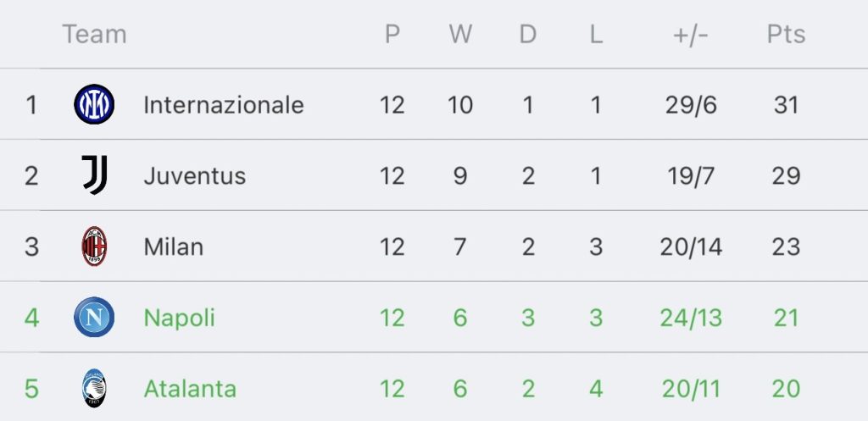The height and width of the screenshot is (421, 868).
Task: Select the Milan team name
Action: coord(174,247)
